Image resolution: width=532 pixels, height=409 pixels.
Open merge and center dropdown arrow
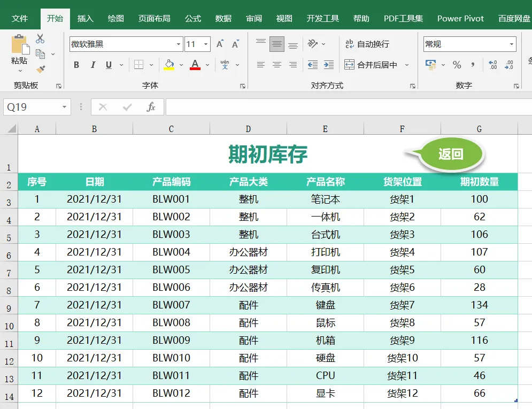pos(407,65)
